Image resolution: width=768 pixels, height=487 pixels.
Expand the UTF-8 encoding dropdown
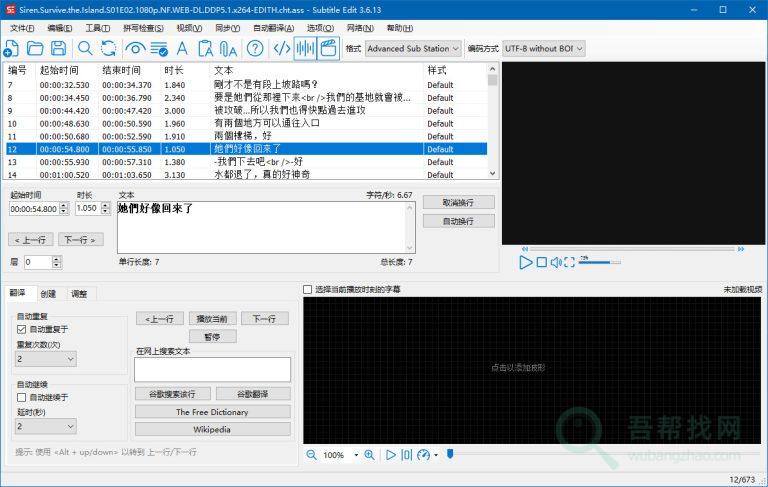(x=544, y=48)
